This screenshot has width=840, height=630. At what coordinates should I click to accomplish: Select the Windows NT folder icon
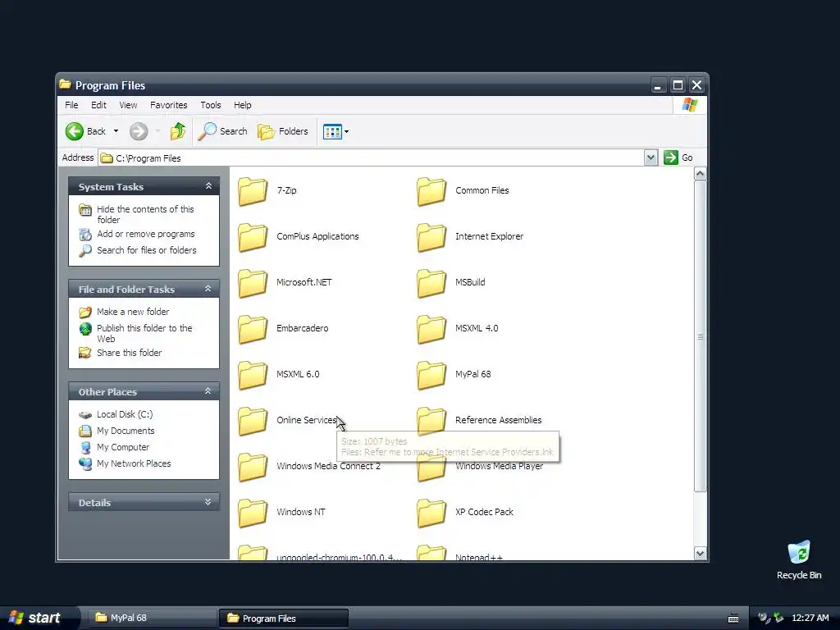253,513
